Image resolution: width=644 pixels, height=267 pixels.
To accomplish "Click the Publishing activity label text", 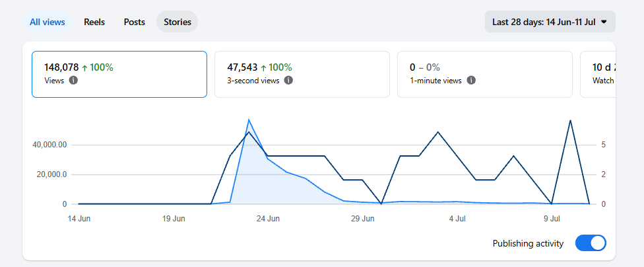I will pyautogui.click(x=528, y=244).
